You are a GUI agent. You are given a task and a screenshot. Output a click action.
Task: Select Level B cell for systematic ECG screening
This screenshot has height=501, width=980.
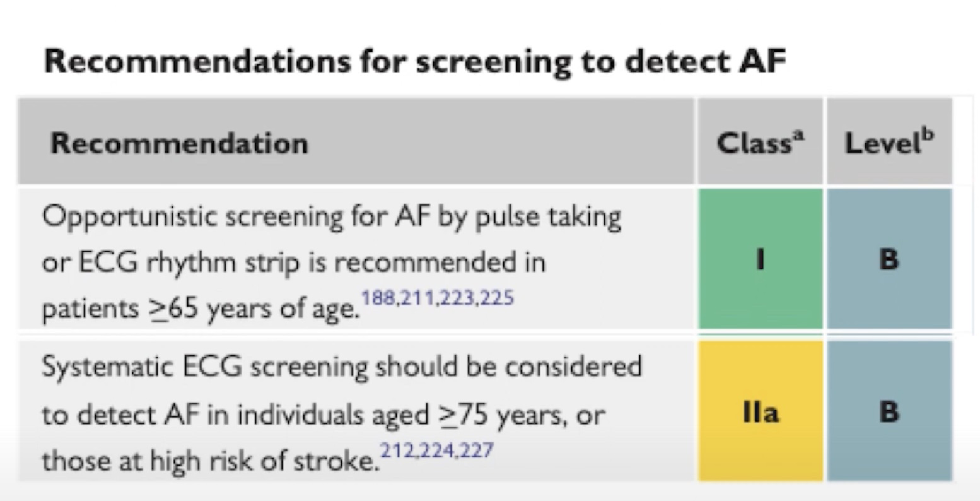pos(889,411)
